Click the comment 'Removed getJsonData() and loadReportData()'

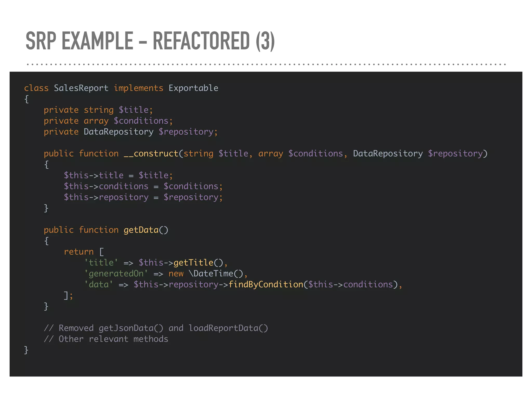pos(156,328)
